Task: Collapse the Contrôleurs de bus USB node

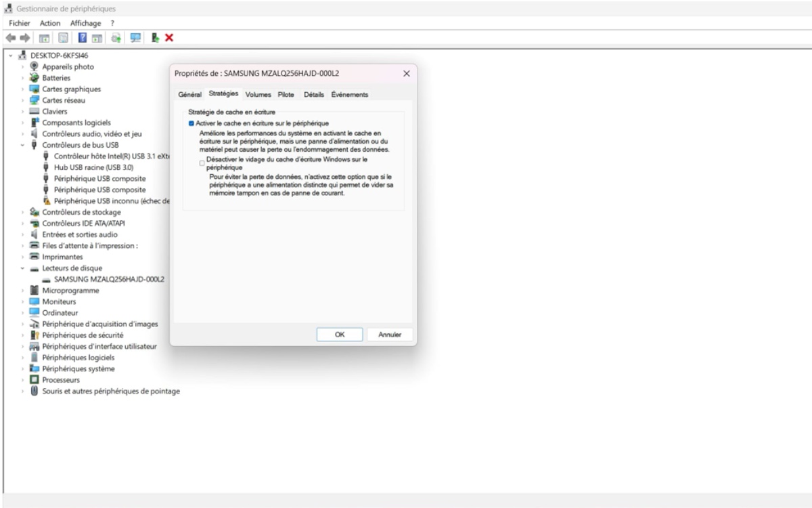Action: coord(23,145)
